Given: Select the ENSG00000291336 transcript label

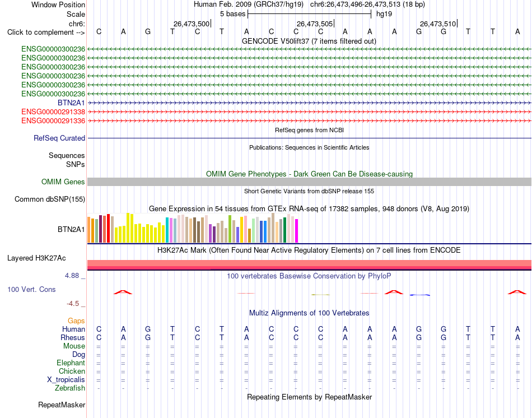Looking at the screenshot, I should point(53,120).
